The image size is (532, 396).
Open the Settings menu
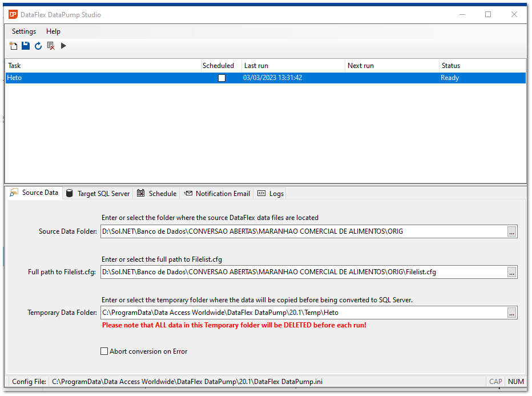[x=24, y=31]
